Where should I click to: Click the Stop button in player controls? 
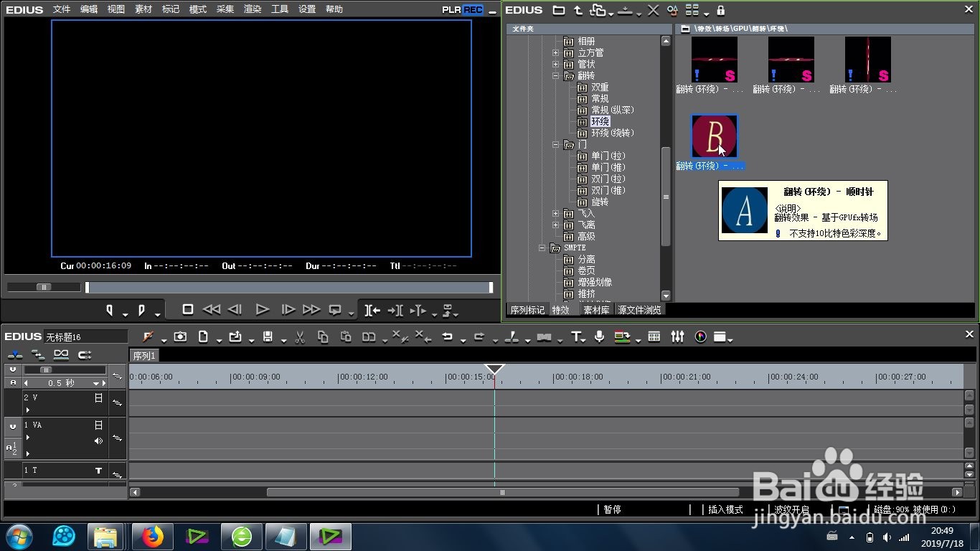click(x=188, y=310)
